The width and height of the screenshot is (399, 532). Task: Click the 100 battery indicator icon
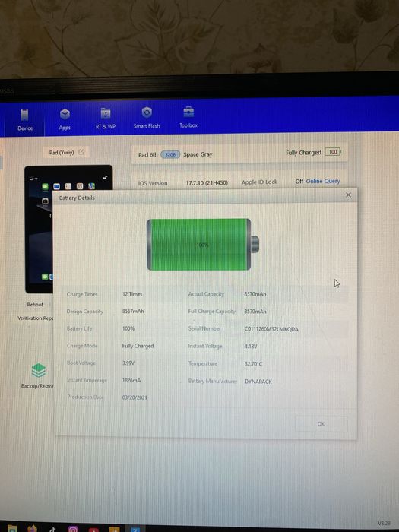pos(333,152)
